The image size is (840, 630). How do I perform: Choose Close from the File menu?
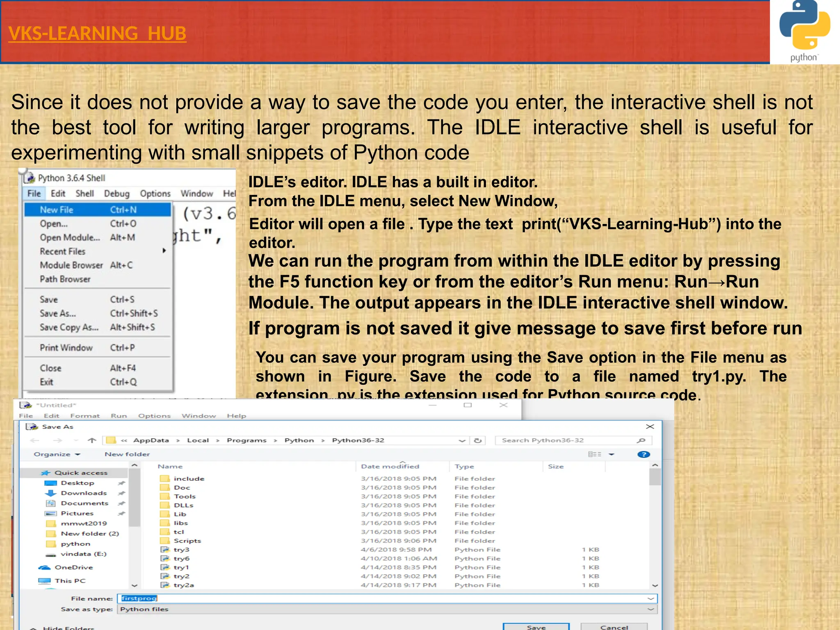pyautogui.click(x=98, y=368)
